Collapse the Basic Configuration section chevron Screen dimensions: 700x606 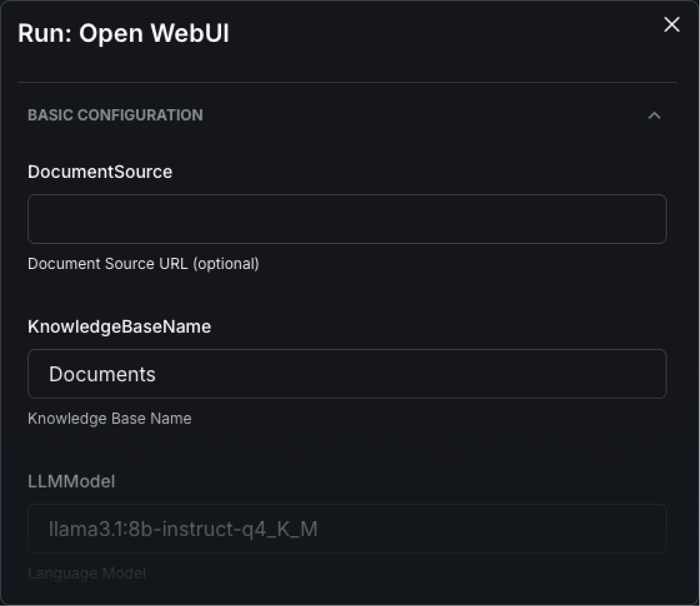click(x=654, y=115)
